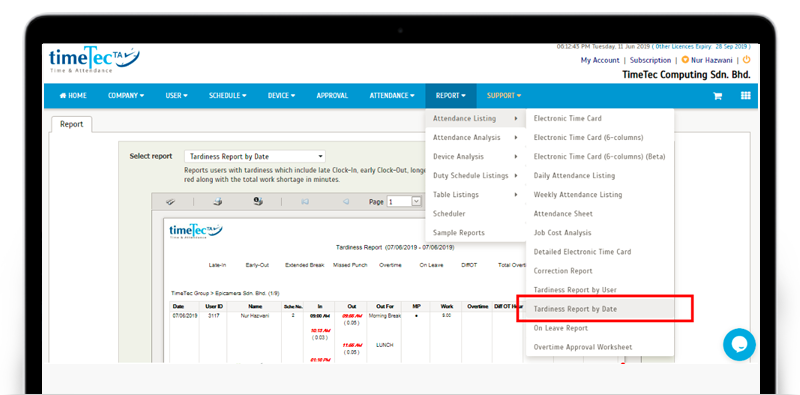The width and height of the screenshot is (800, 395).
Task: Click the Nur Hazwani user name
Action: pos(711,60)
